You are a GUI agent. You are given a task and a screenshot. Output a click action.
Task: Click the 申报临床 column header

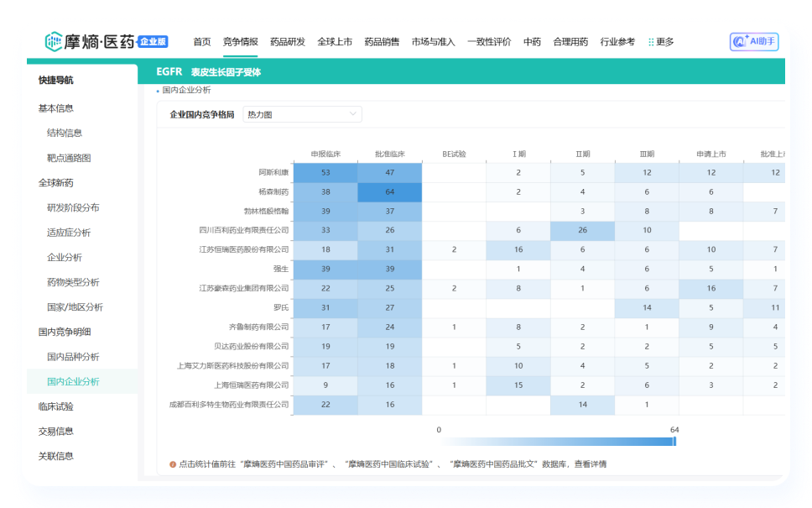(325, 154)
